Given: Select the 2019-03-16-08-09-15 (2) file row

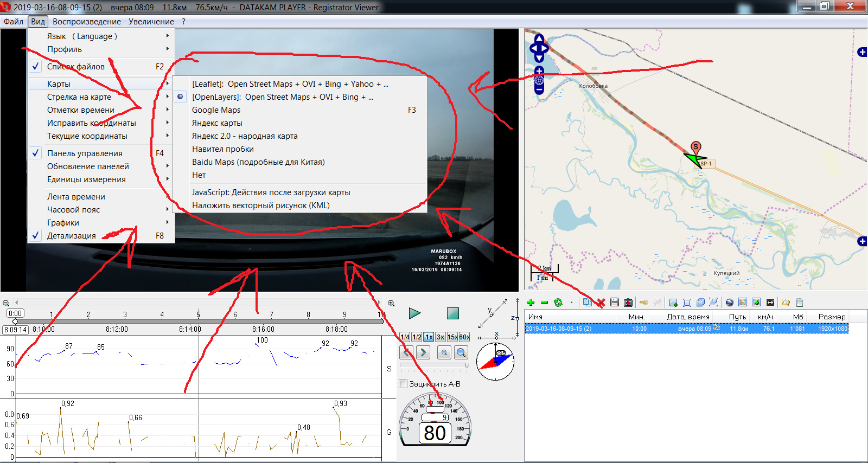Looking at the screenshot, I should (686, 329).
